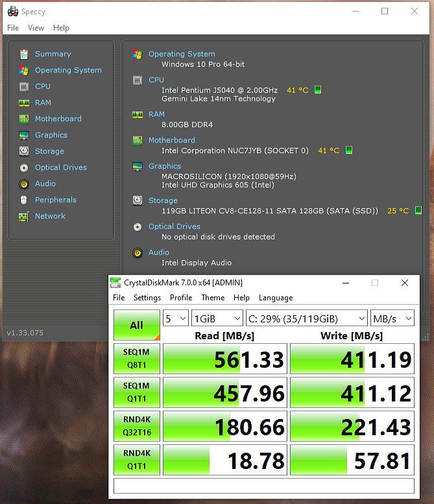The image size is (434, 504).
Task: Click the RAM icon in the summary panel
Action: pos(138,114)
